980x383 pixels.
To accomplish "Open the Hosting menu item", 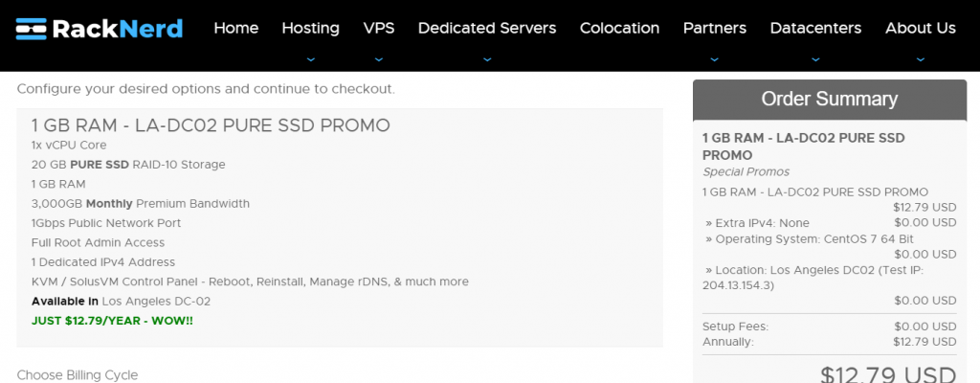I will tap(311, 28).
